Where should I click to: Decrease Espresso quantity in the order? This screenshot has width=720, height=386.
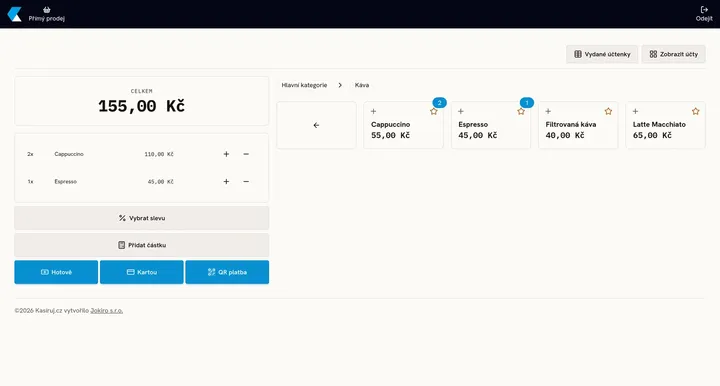(x=246, y=182)
